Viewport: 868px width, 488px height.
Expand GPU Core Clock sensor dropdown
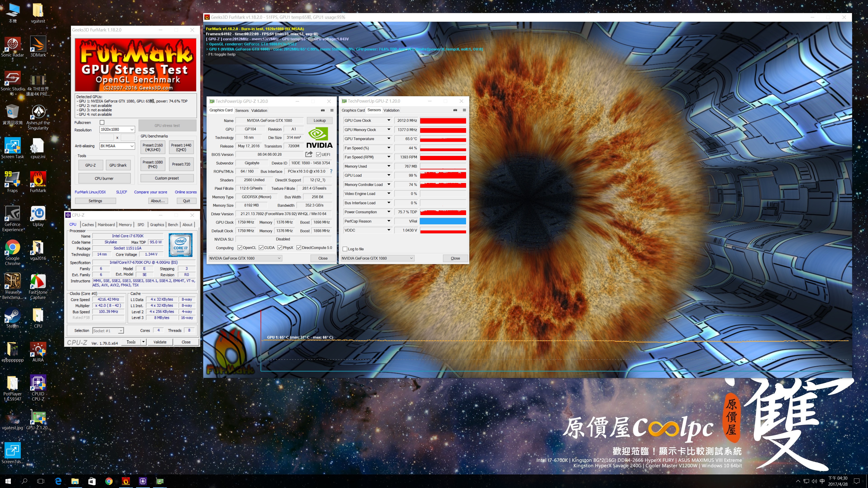pyautogui.click(x=389, y=120)
